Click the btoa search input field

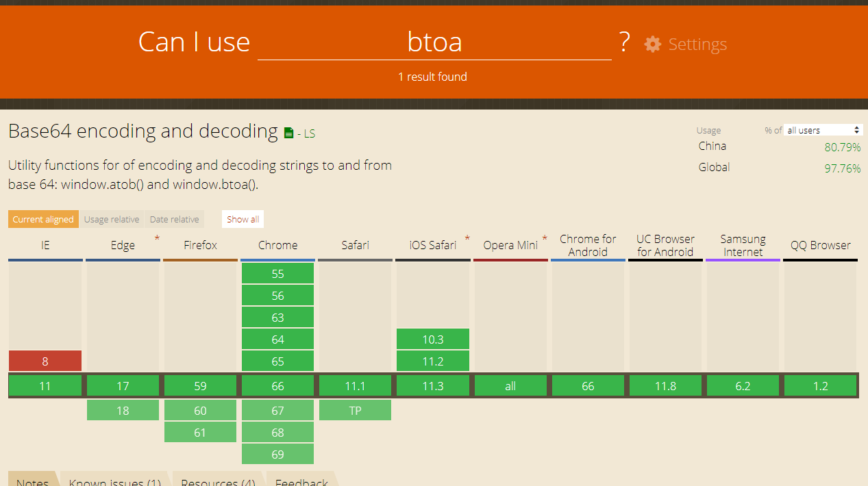click(x=434, y=42)
